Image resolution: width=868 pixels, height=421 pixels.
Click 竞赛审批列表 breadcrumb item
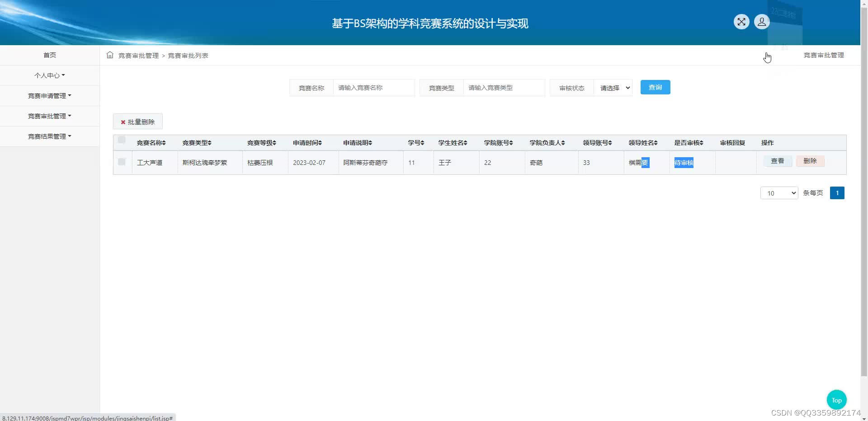coord(188,56)
